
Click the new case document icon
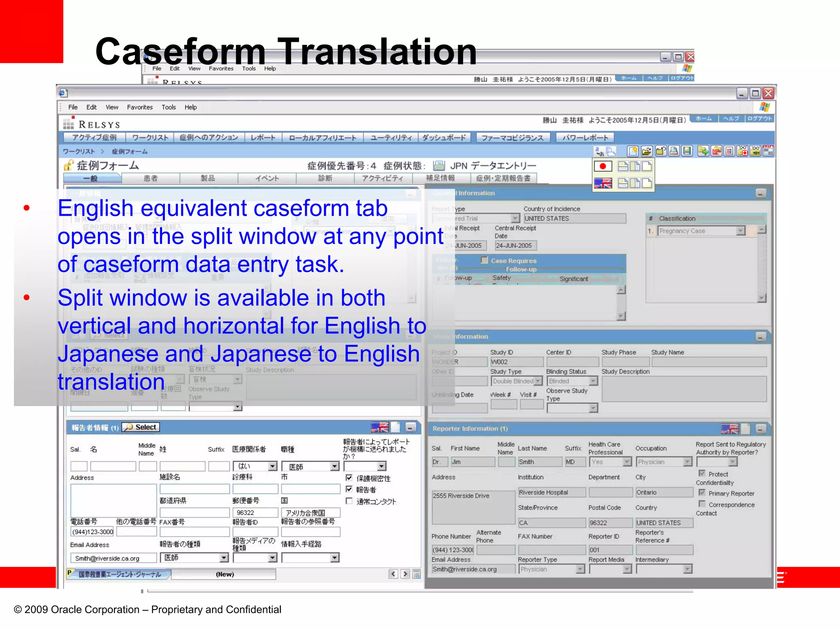[x=632, y=151]
